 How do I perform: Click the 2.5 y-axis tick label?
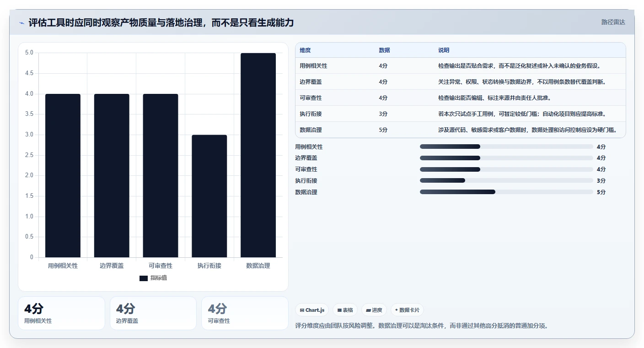click(x=29, y=155)
